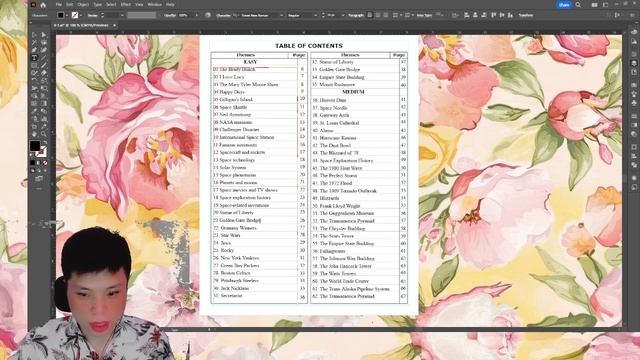Open the font size dropdown arrow
The height and width of the screenshot is (360, 640).
[x=343, y=16]
